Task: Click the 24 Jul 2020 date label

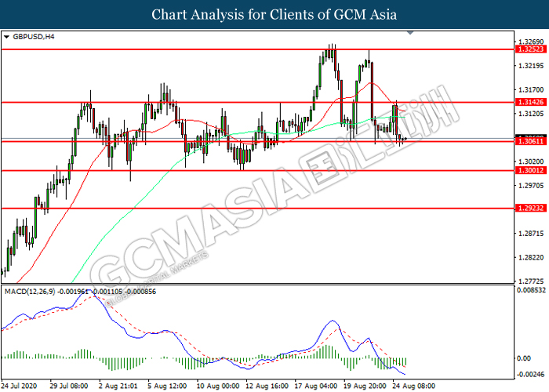Action: (x=19, y=386)
